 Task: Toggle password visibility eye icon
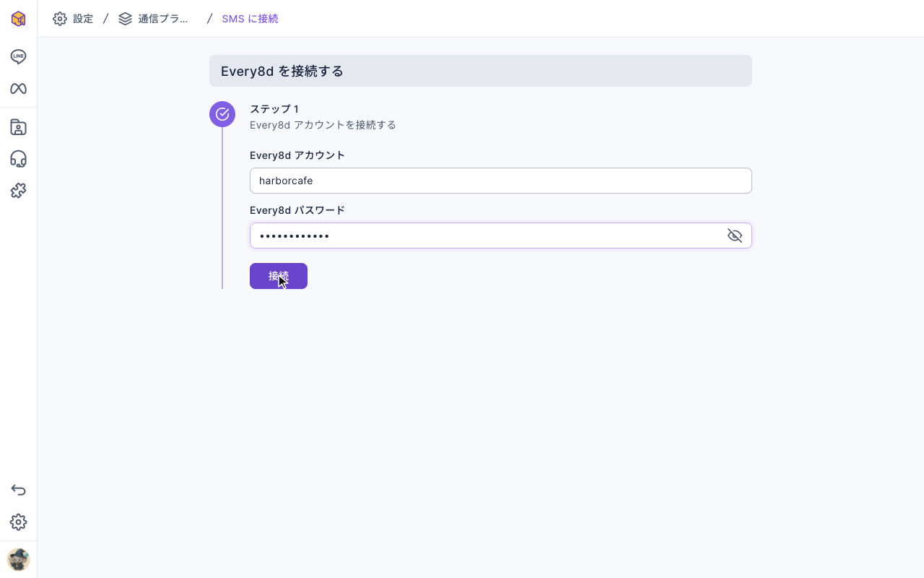[735, 236]
